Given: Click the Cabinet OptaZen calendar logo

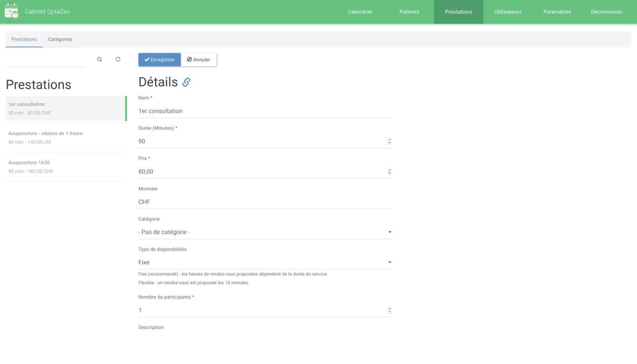Looking at the screenshot, I should click(11, 11).
